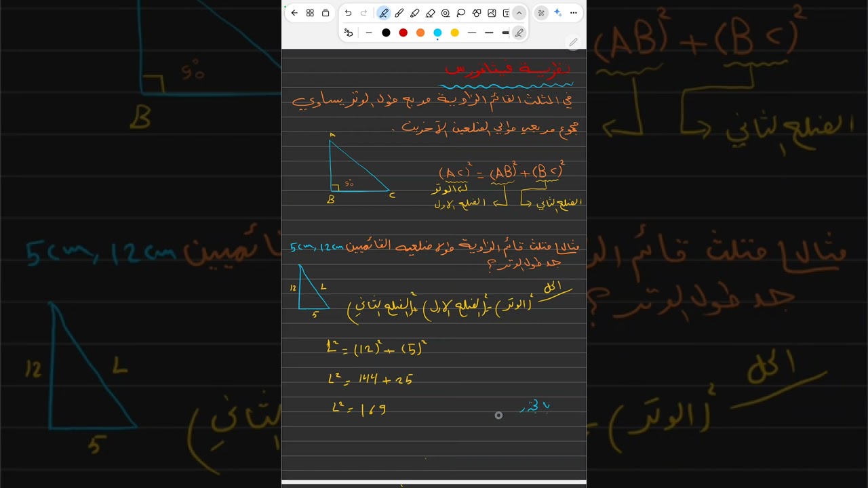The image size is (868, 488).
Task: Click the blue "5cm, 12cm" handwritten text
Action: [x=316, y=247]
